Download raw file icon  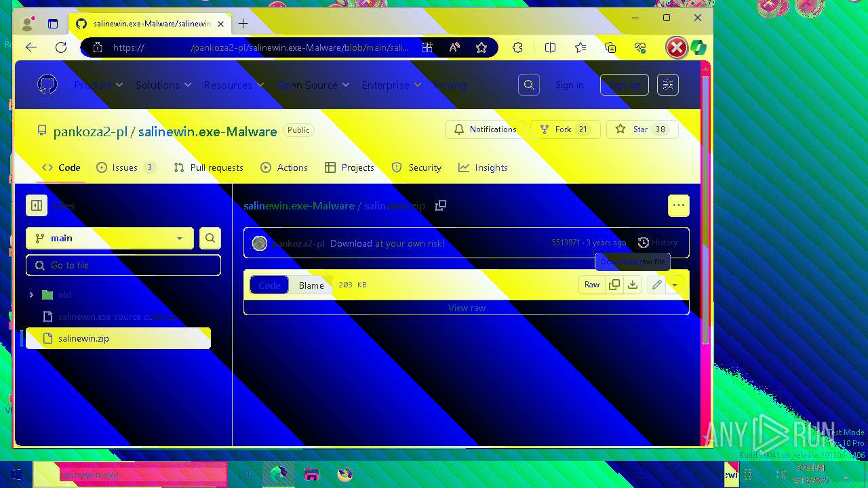(633, 285)
